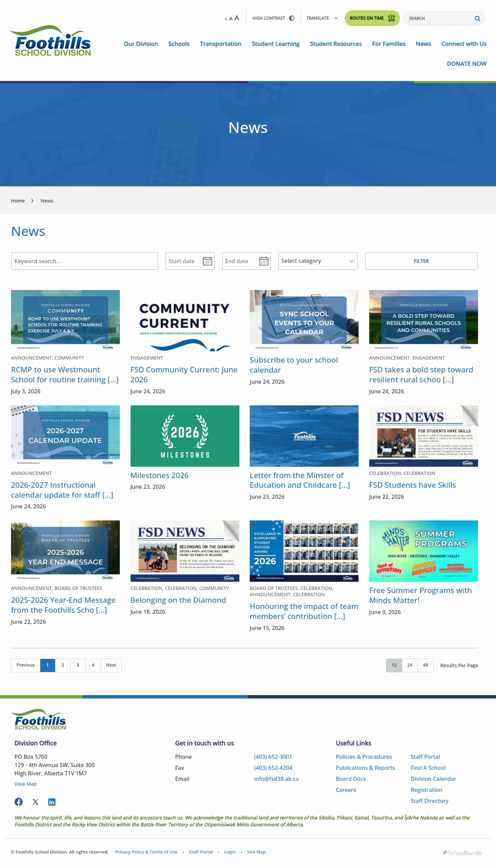The width and height of the screenshot is (496, 868).
Task: Click the SchoolBundle logo
Action: [x=462, y=853]
